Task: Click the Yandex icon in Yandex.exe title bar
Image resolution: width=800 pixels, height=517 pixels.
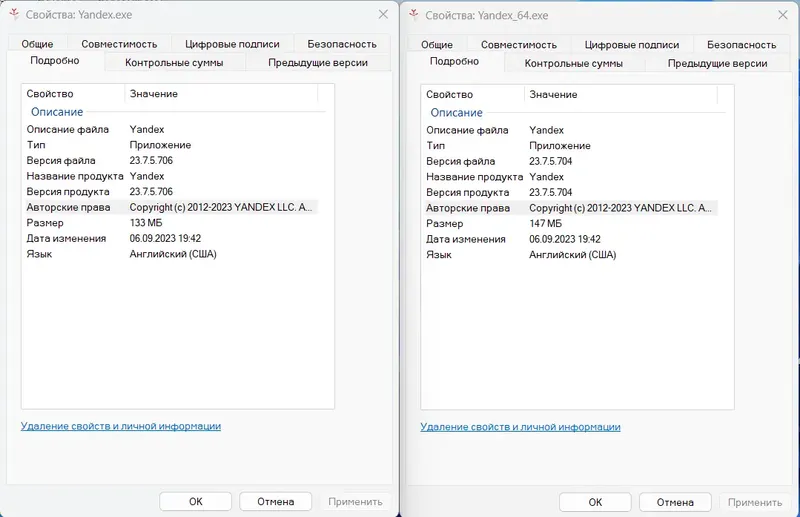Action: 13,15
